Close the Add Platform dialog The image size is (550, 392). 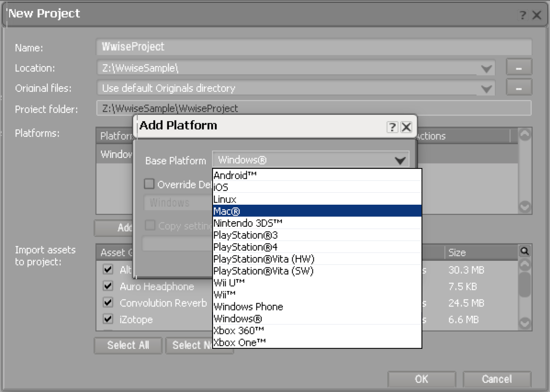(x=406, y=127)
